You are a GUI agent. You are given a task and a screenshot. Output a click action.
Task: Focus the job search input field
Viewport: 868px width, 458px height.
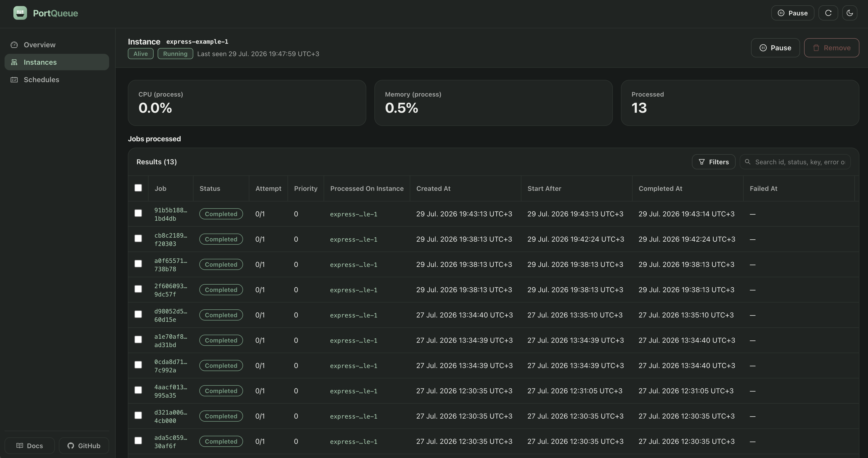click(795, 162)
